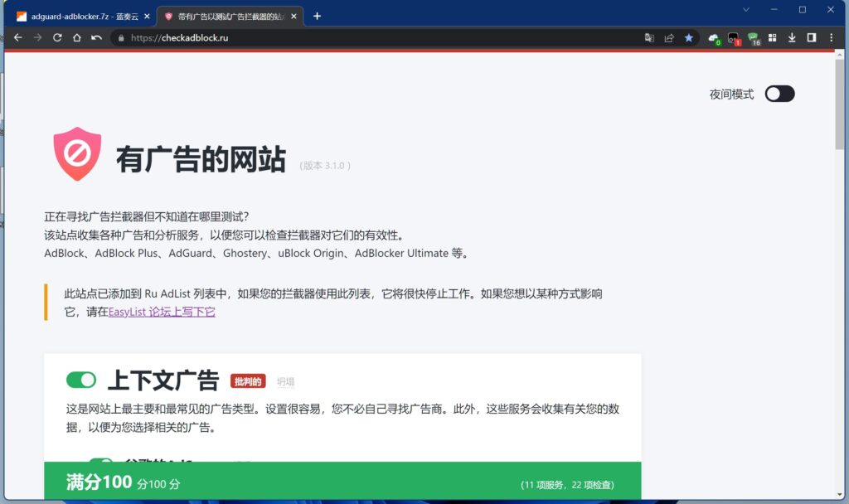
Task: Open the tab search dropdown chevron
Action: pos(746,10)
